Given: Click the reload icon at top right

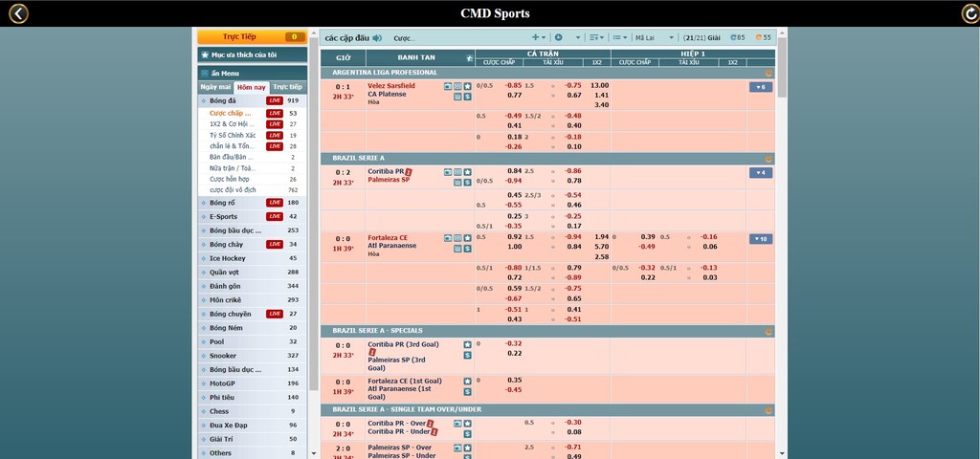Looking at the screenshot, I should [969, 13].
